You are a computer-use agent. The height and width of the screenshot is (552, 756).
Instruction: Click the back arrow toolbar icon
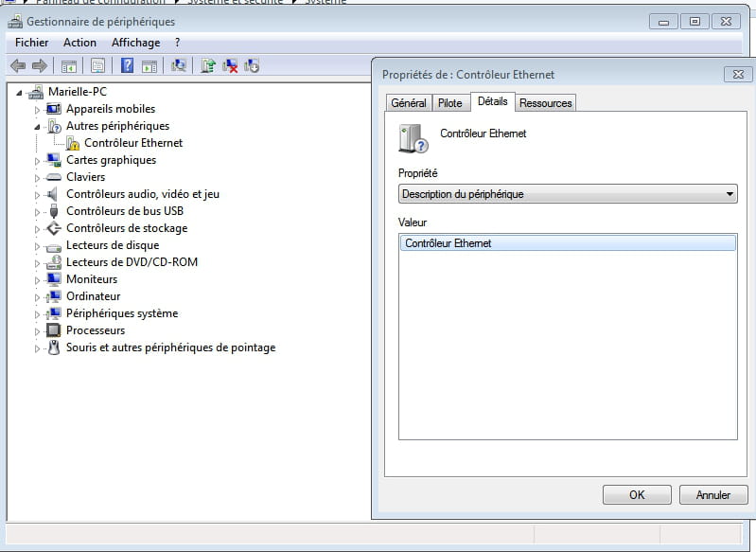[17, 65]
